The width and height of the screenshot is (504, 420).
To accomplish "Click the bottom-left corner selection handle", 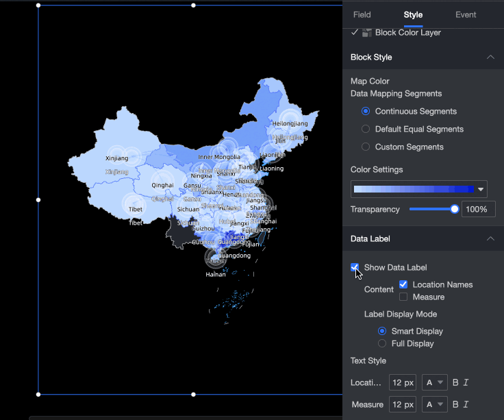I will pyautogui.click(x=38, y=394).
